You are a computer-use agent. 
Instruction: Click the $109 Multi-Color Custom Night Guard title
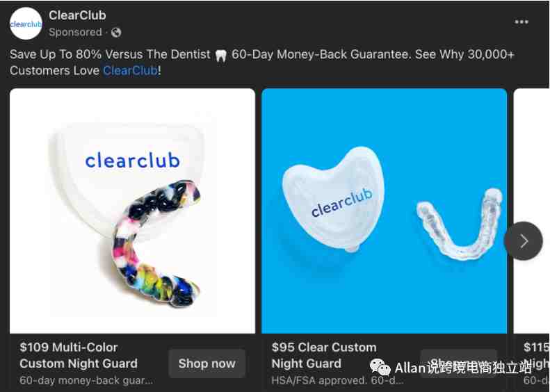coord(79,355)
